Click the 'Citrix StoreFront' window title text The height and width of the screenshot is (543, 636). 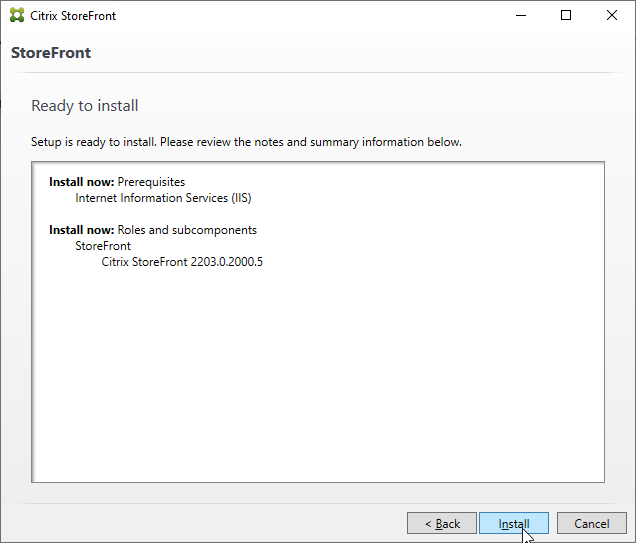coord(73,16)
